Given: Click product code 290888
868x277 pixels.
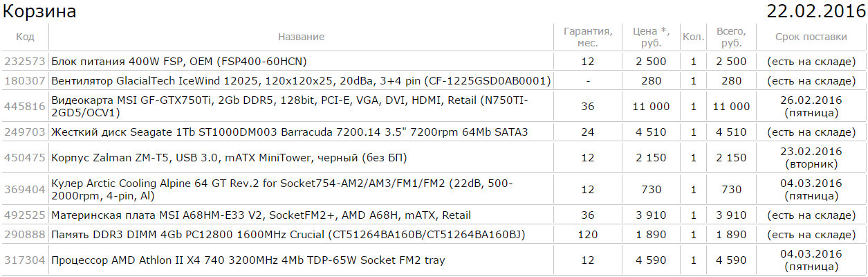Looking at the screenshot, I should 25,235.
